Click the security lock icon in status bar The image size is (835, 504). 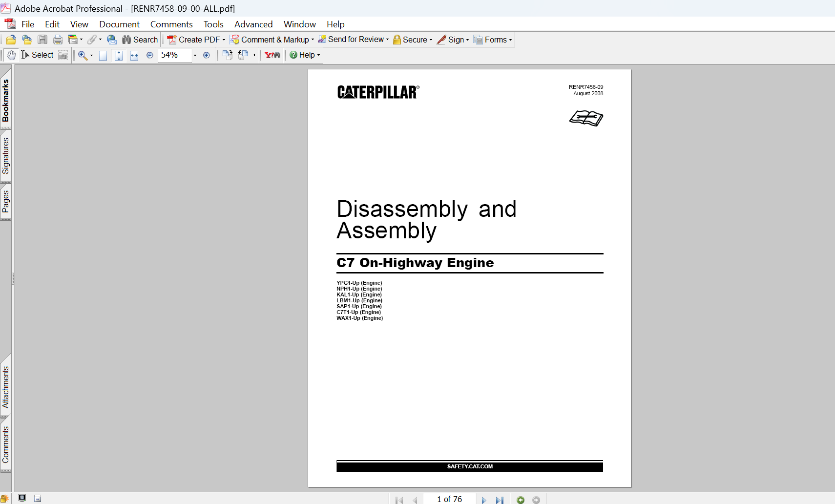(4, 499)
